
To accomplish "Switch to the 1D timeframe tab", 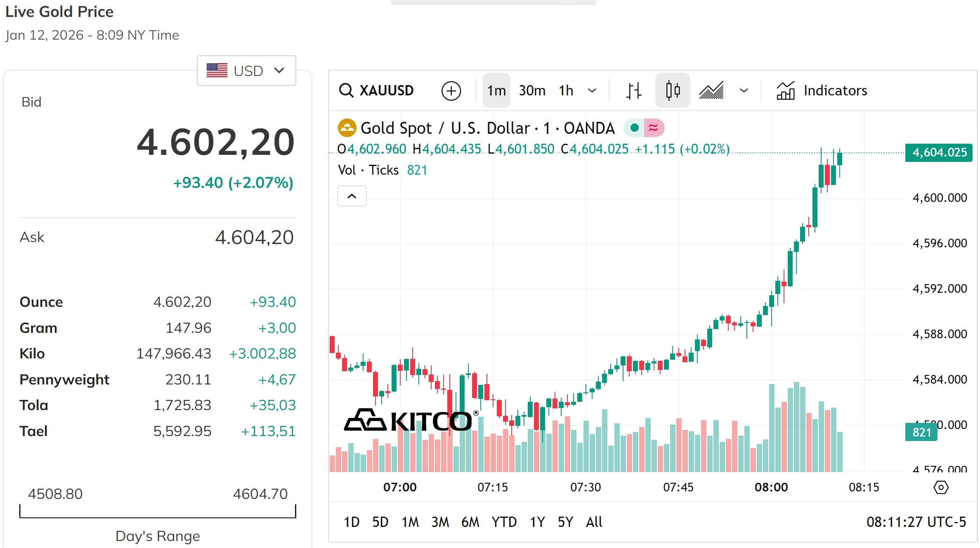I will pyautogui.click(x=352, y=522).
